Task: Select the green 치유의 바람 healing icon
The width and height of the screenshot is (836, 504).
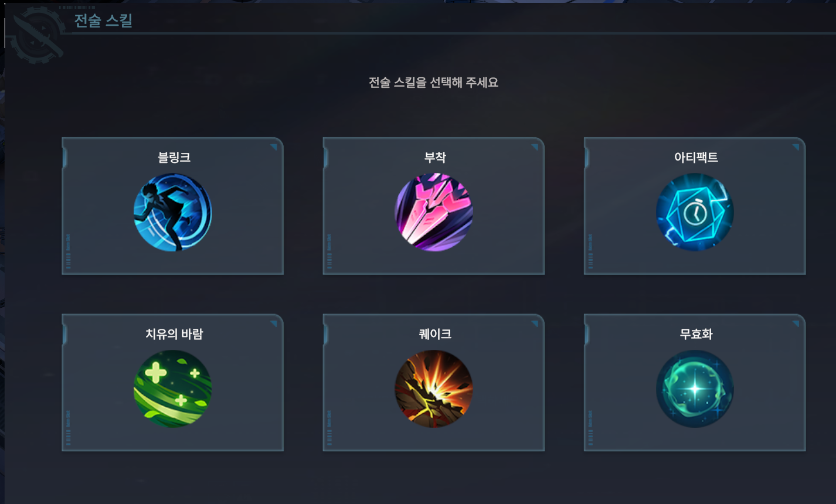Action: (x=173, y=389)
